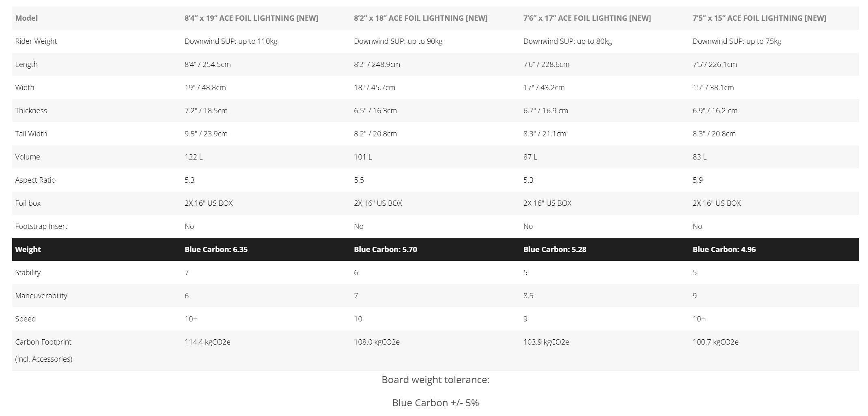
Task: Click the 8'4" x 19" ACE FOIL LIGHTNING column header
Action: pos(251,18)
